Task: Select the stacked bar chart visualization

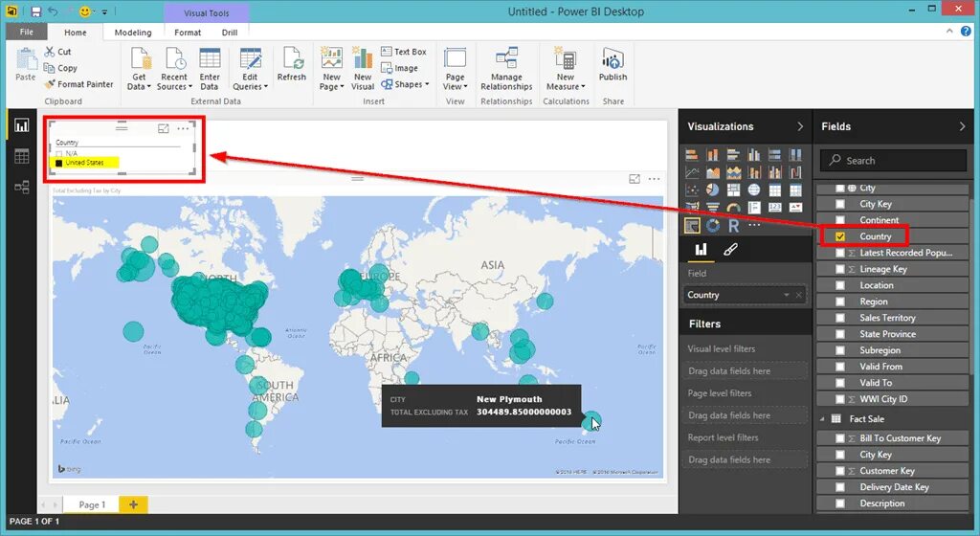Action: tap(692, 155)
